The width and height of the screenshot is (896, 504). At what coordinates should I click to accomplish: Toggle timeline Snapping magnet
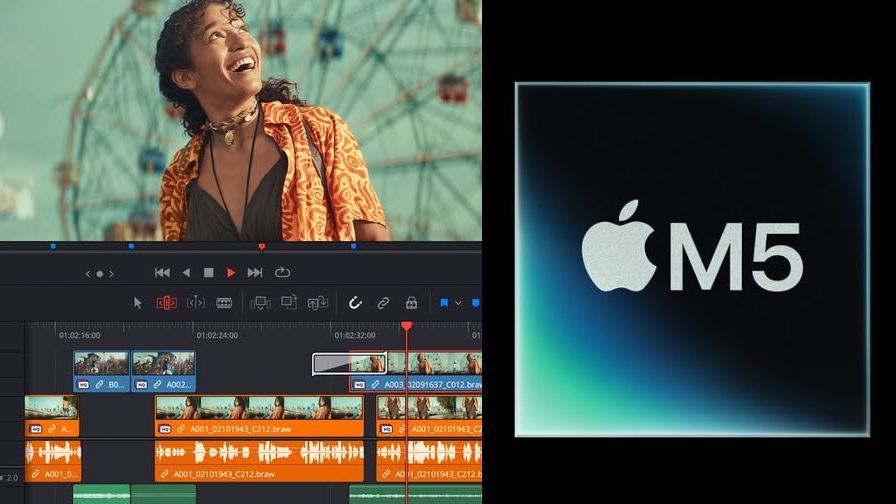355,303
